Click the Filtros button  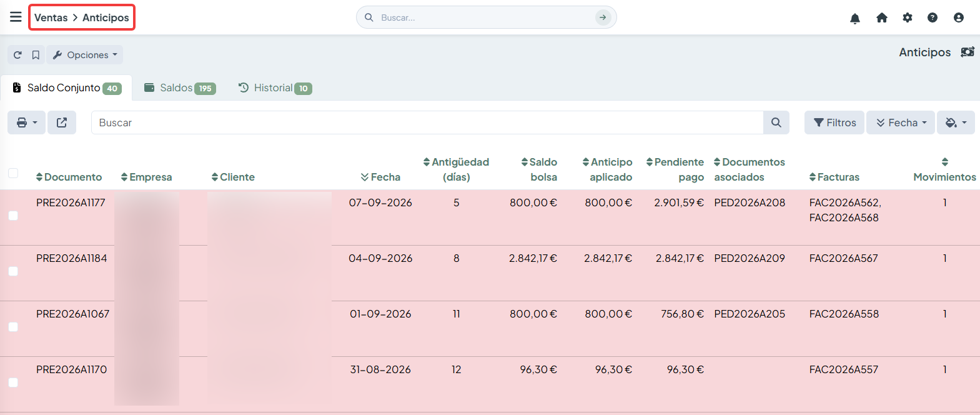pos(834,122)
